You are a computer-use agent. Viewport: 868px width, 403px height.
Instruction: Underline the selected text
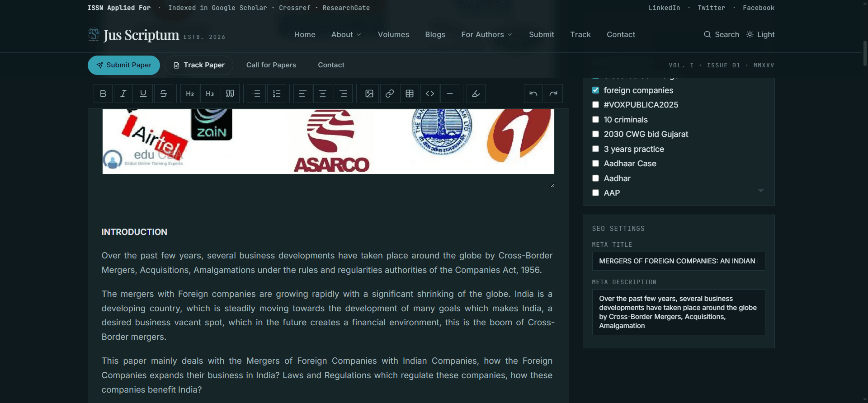tap(143, 94)
